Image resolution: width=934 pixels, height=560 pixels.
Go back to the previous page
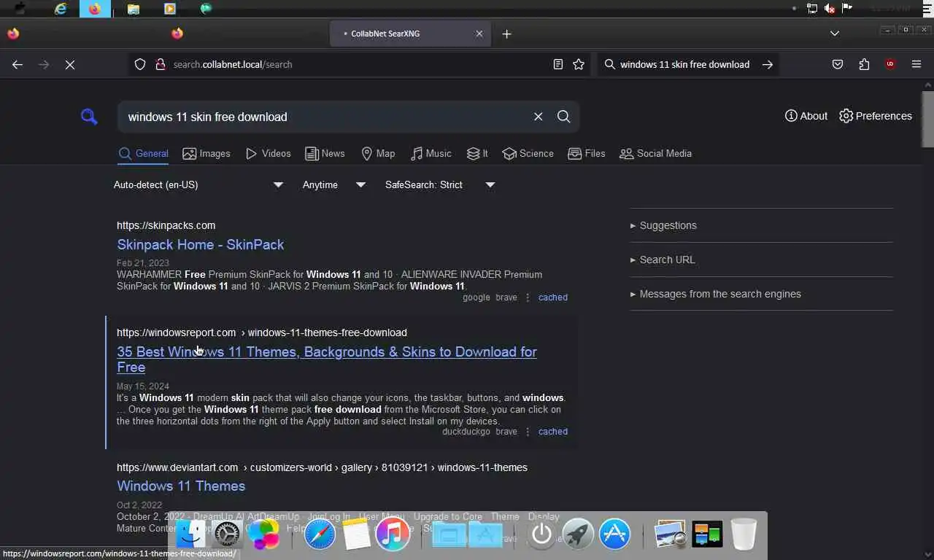click(x=18, y=64)
